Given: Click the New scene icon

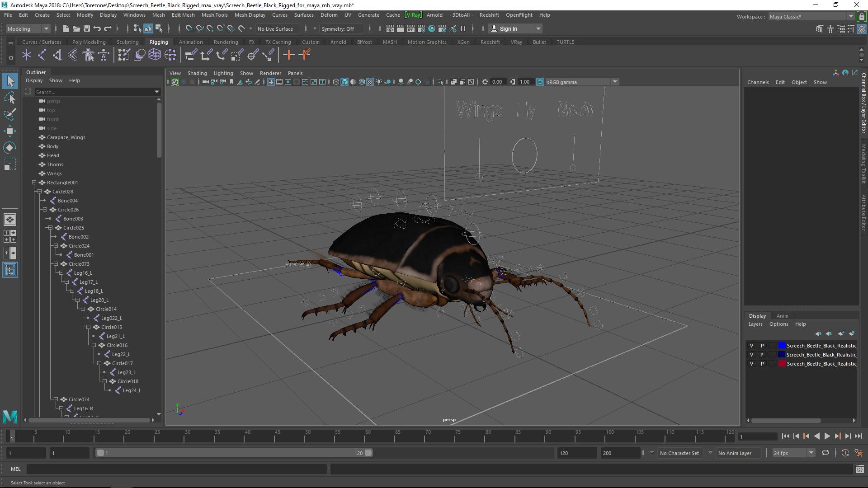Looking at the screenshot, I should point(66,28).
